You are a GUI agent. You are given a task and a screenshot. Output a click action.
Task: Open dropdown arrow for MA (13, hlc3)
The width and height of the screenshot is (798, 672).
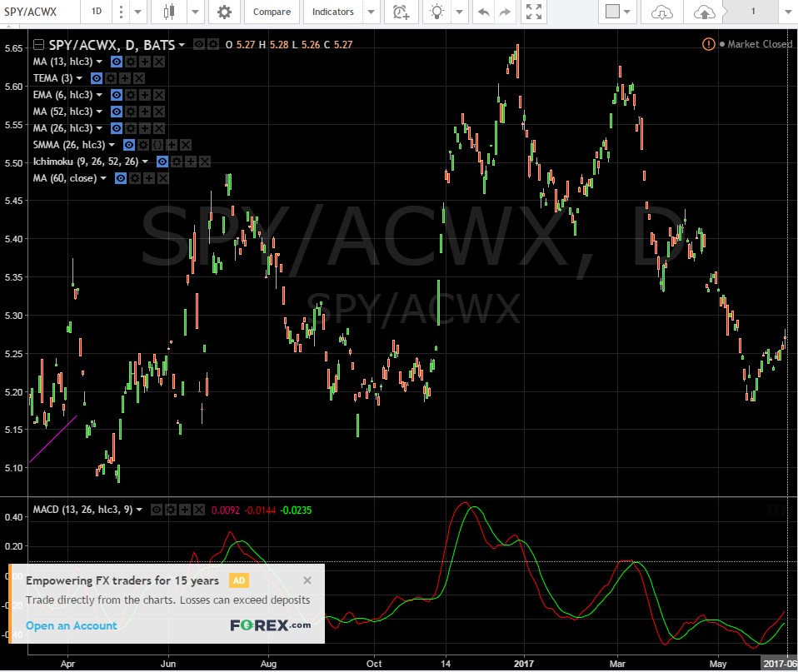(x=99, y=62)
